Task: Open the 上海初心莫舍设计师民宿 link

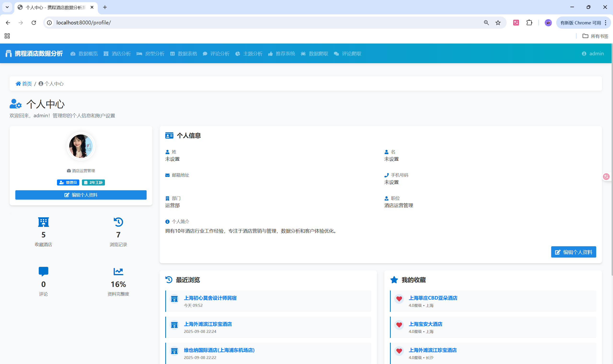Action: [x=210, y=298]
